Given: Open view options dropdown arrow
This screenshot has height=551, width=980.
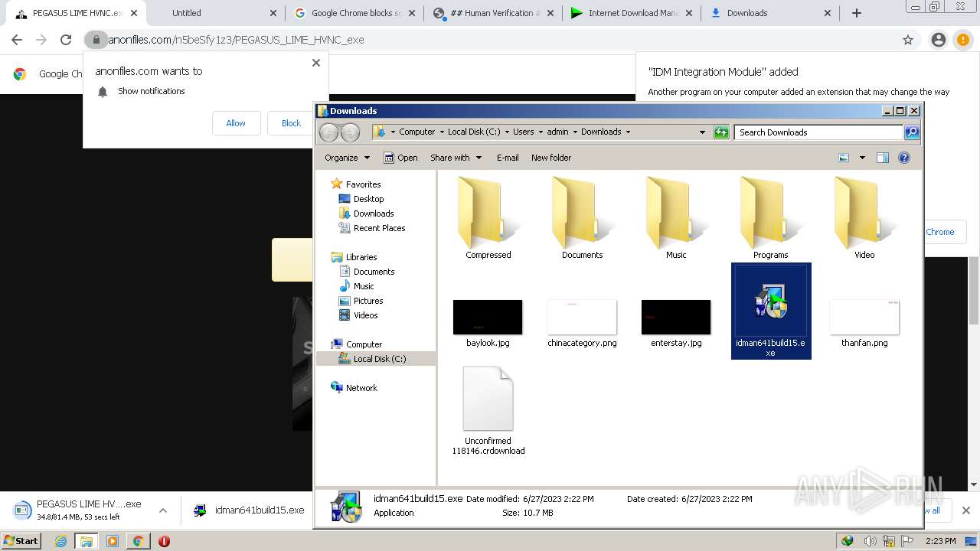Looking at the screenshot, I should 862,158.
